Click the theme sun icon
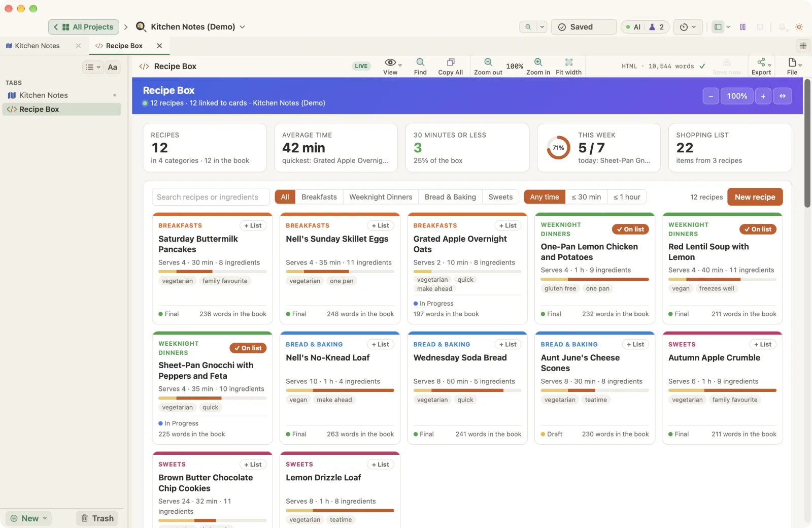Viewport: 812px width, 528px height. (x=799, y=27)
